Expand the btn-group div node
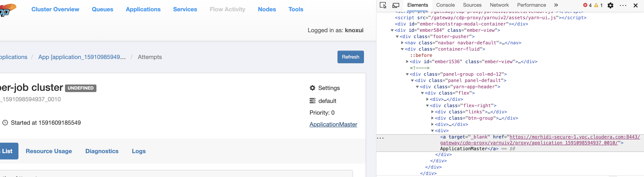This screenshot has width=644, height=177. (x=432, y=118)
